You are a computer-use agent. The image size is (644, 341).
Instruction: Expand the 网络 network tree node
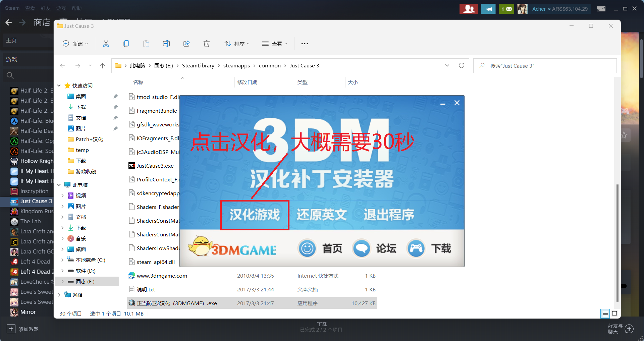59,295
